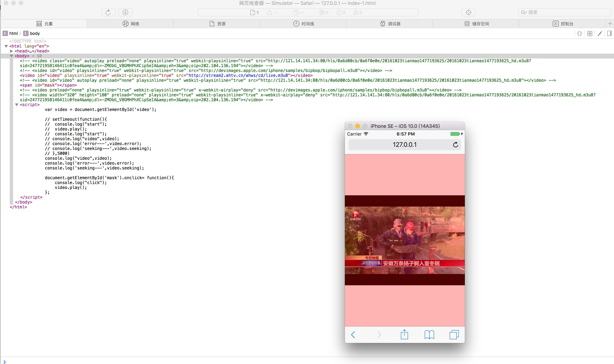Click the '// setTimeout(function(){' comment line
This screenshot has height=364, width=614.
click(76, 119)
